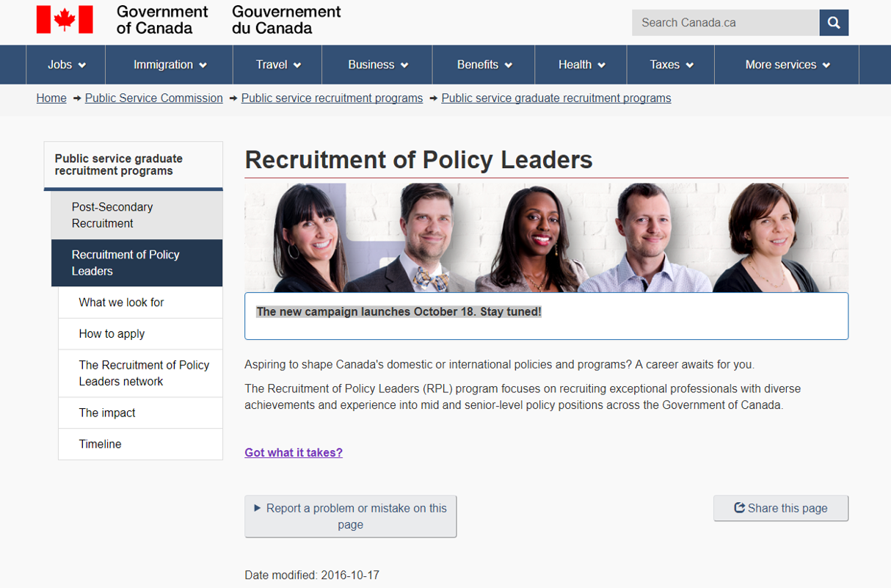
Task: Open the Benefits menu
Action: tap(484, 65)
